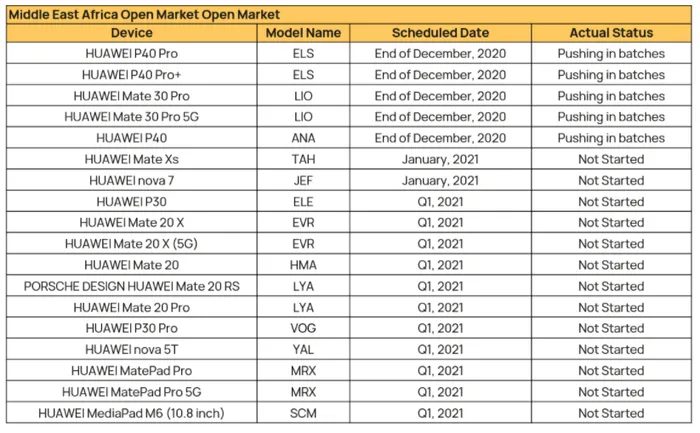Click the PORSCHE DESIGN HUAWEI Mate 20 RS cell
Image resolution: width=700 pixels, height=433 pixels.
[x=132, y=286]
